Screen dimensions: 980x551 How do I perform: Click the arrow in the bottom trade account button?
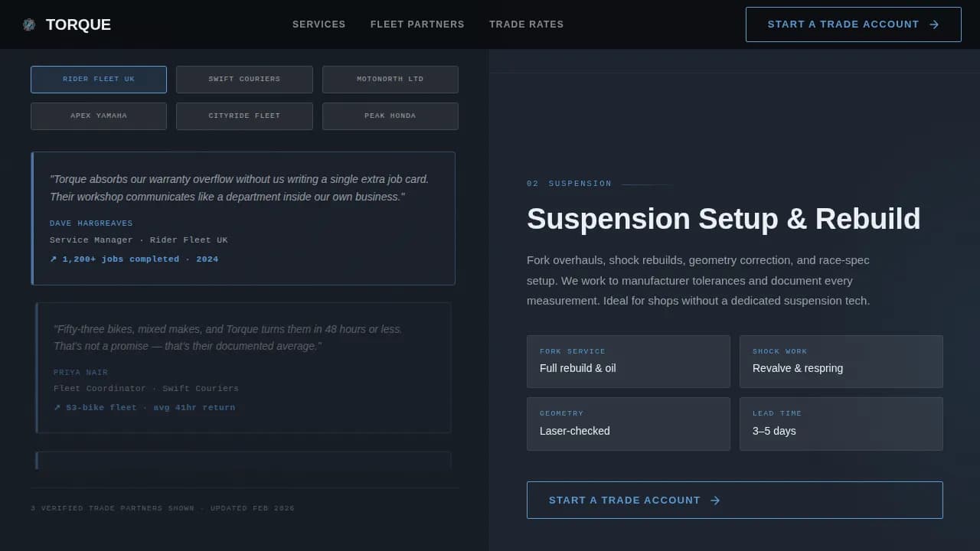tap(715, 500)
